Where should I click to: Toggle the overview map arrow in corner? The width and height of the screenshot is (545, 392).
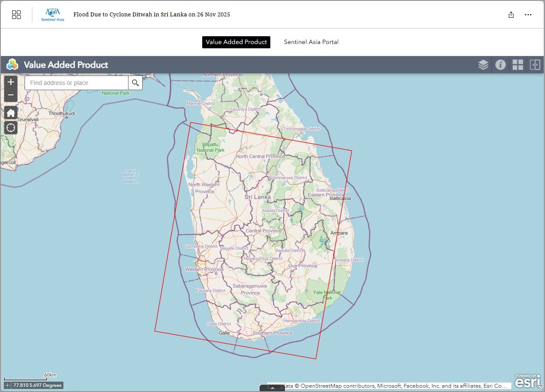[541, 388]
